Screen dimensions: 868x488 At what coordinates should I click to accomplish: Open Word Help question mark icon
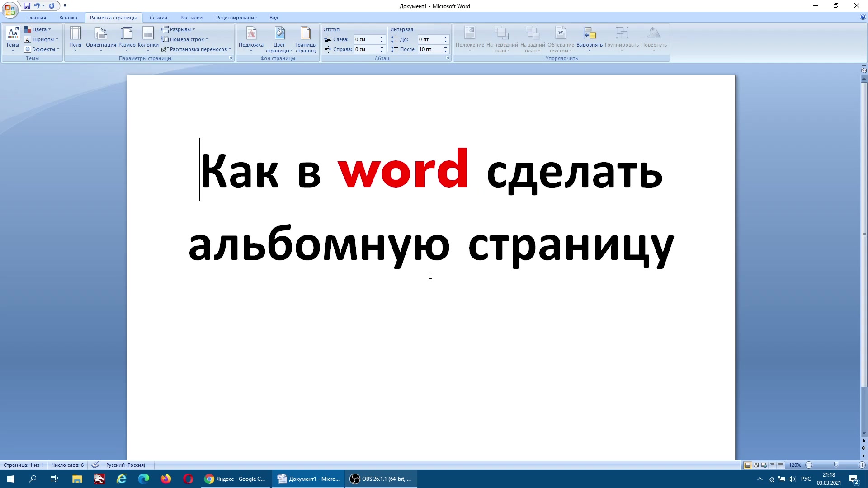click(x=863, y=17)
